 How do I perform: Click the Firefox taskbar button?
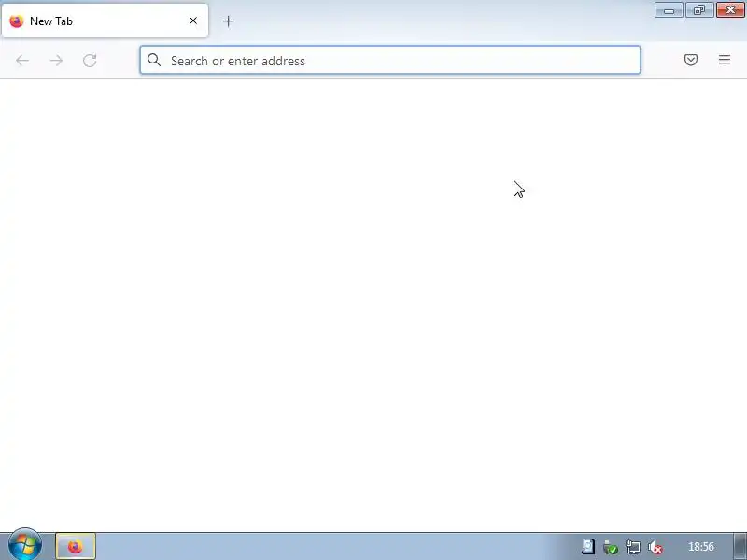coord(76,546)
